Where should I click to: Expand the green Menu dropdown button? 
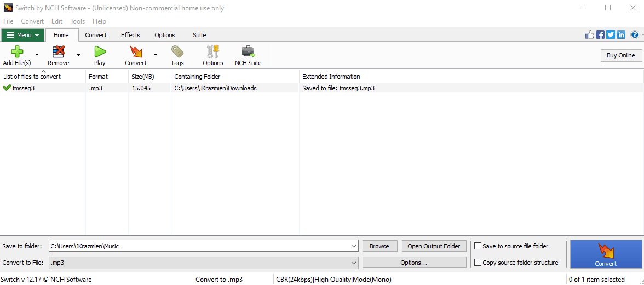click(22, 35)
